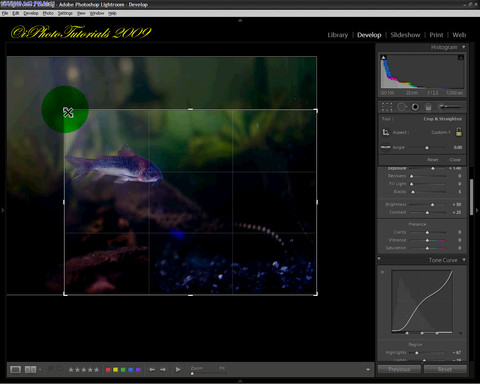Set the red color label swatch
This screenshot has height=384, width=480.
point(108,370)
